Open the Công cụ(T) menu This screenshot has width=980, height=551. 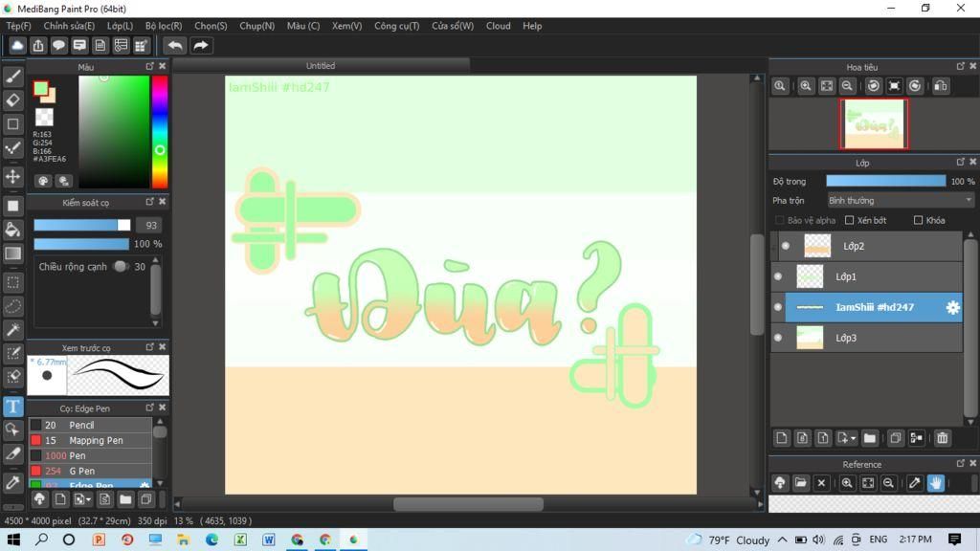[396, 26]
